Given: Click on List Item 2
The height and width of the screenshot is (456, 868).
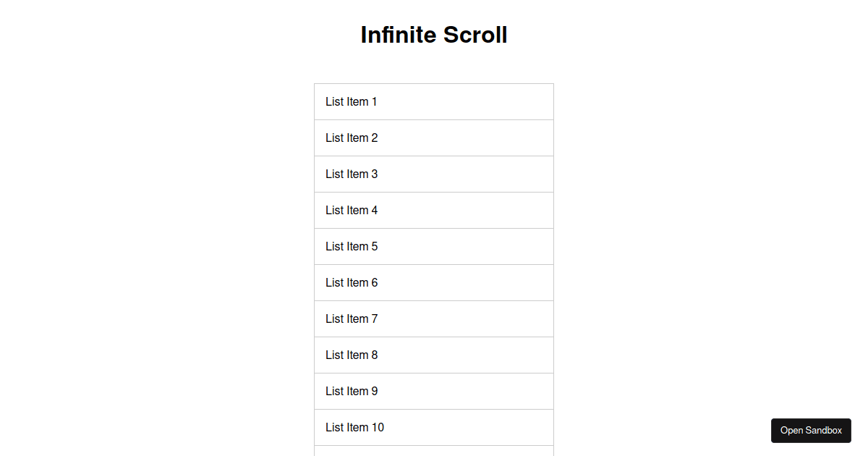Looking at the screenshot, I should point(433,138).
